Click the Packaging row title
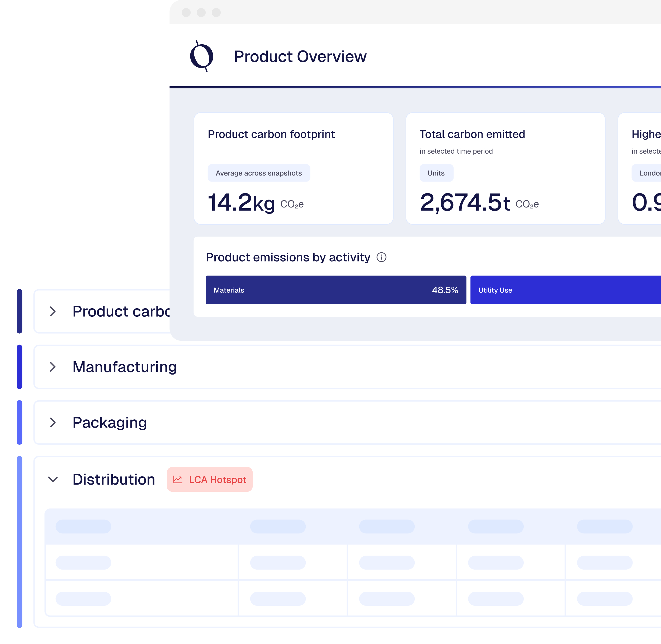 (x=110, y=423)
